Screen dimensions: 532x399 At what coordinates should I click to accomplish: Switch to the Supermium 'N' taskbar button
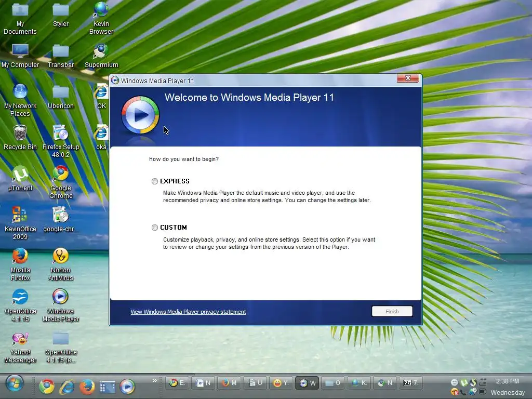pyautogui.click(x=385, y=383)
